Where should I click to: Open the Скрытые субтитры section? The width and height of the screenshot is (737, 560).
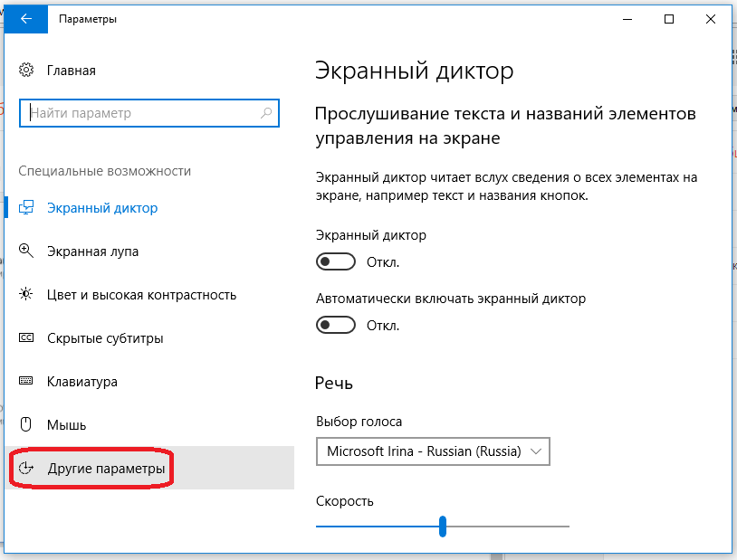[149, 337]
